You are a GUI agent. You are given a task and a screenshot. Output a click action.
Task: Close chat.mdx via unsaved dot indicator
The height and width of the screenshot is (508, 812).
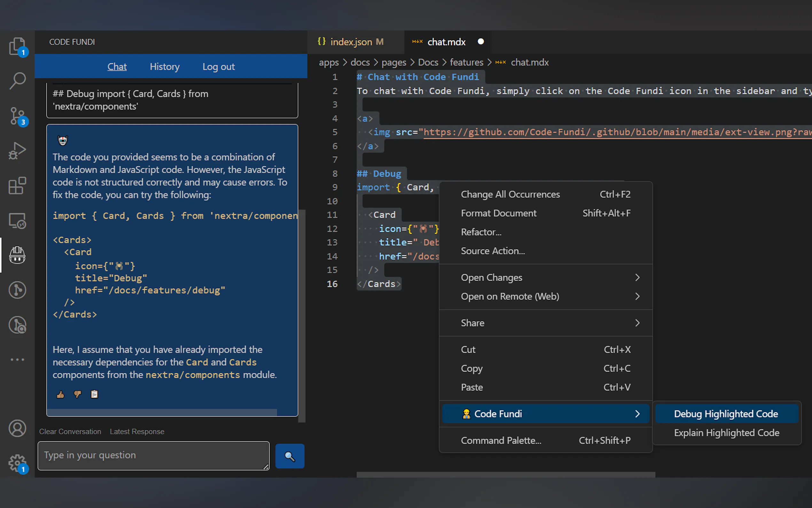[481, 41]
